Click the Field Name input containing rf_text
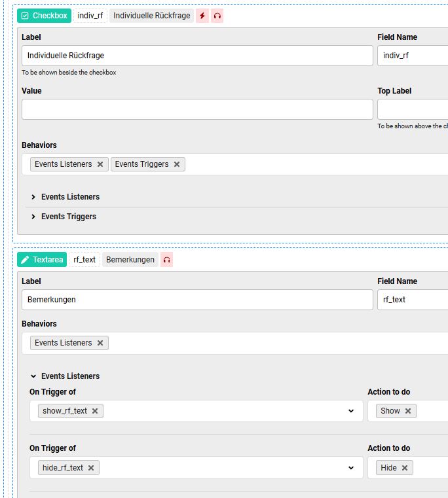Image resolution: width=448 pixels, height=498 pixels. coord(413,300)
